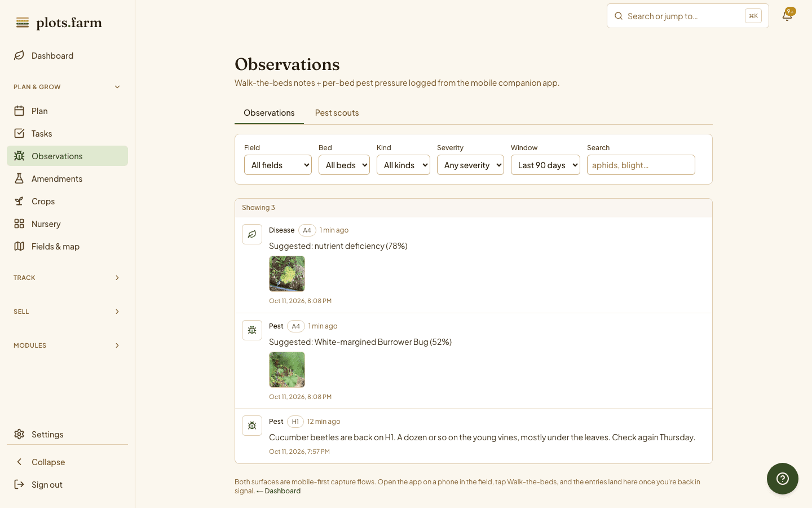Image resolution: width=812 pixels, height=508 pixels.
Task: Click the Showing 3 count text
Action: (x=258, y=208)
